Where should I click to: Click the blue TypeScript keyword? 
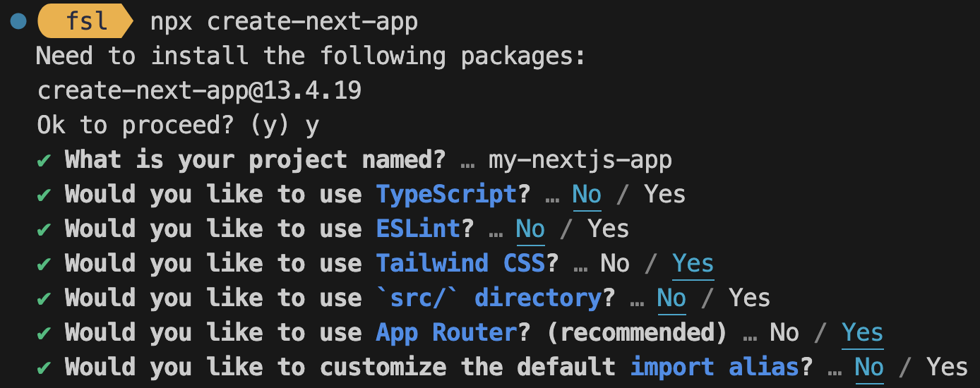[x=446, y=194]
